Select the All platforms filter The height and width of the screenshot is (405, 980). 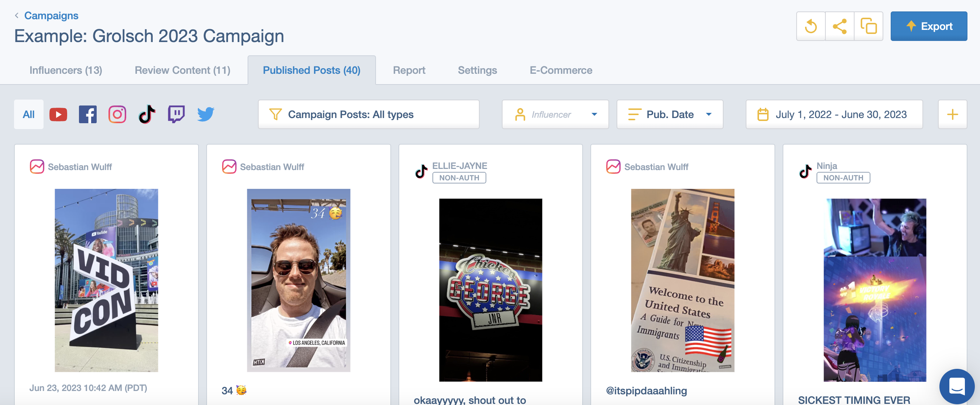coord(28,114)
